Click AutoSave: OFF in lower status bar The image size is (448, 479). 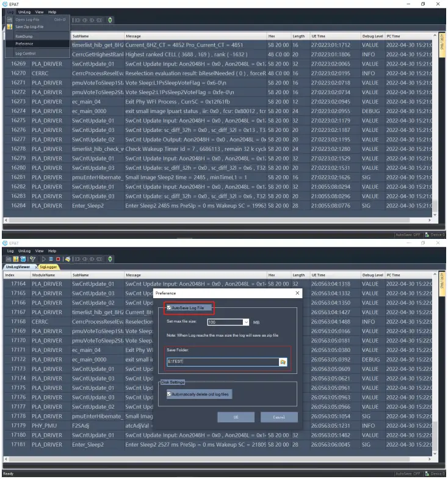point(408,474)
